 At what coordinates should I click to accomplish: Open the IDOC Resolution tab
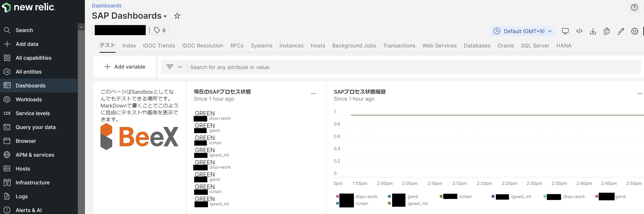click(x=202, y=46)
